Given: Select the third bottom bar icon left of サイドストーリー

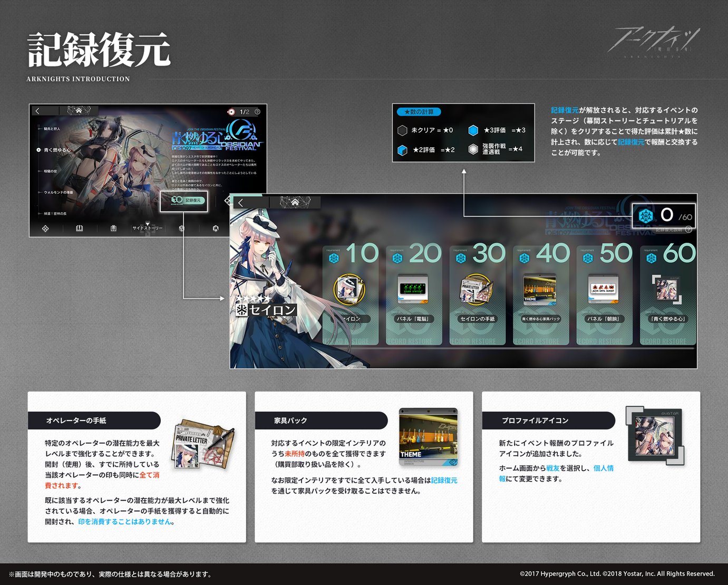Looking at the screenshot, I should (113, 228).
